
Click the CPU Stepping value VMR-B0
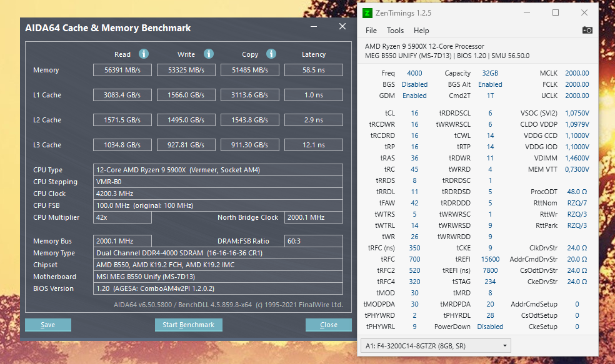[x=218, y=182]
